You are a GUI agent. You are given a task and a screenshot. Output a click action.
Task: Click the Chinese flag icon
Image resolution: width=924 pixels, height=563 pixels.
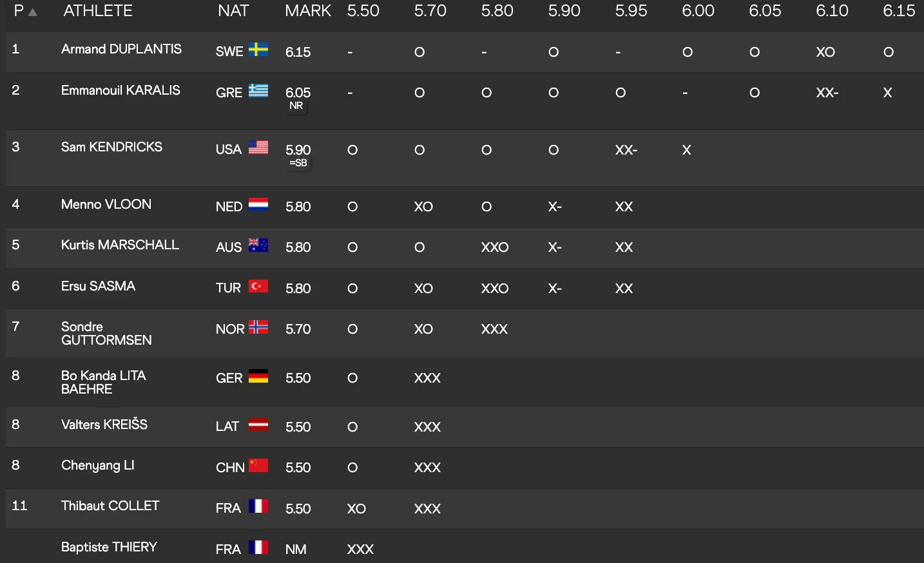258,466
